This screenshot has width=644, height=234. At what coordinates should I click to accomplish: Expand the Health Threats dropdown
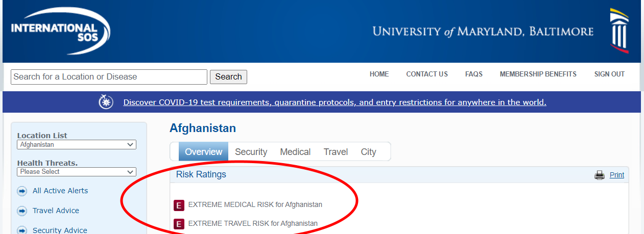[x=77, y=172]
